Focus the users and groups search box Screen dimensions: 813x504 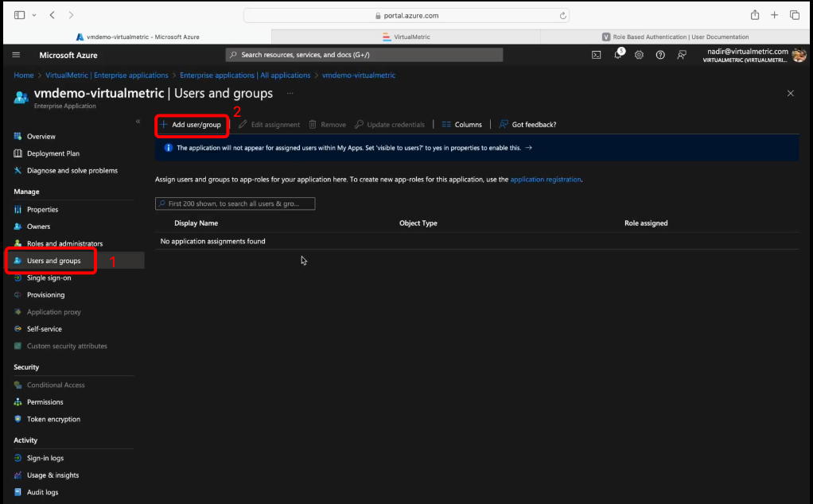coord(235,204)
